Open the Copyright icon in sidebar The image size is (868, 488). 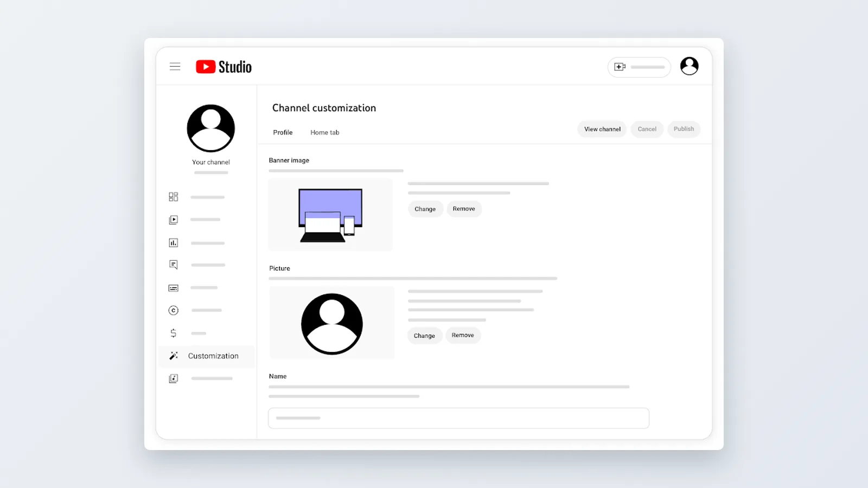[174, 310]
